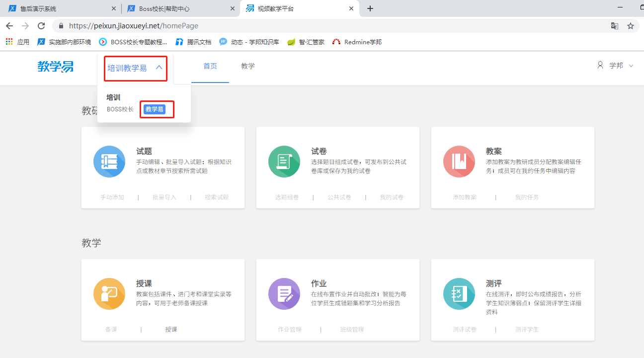Viewport: 644px width, 358px height.
Task: Click the 测评学生 link
Action: tap(527, 330)
